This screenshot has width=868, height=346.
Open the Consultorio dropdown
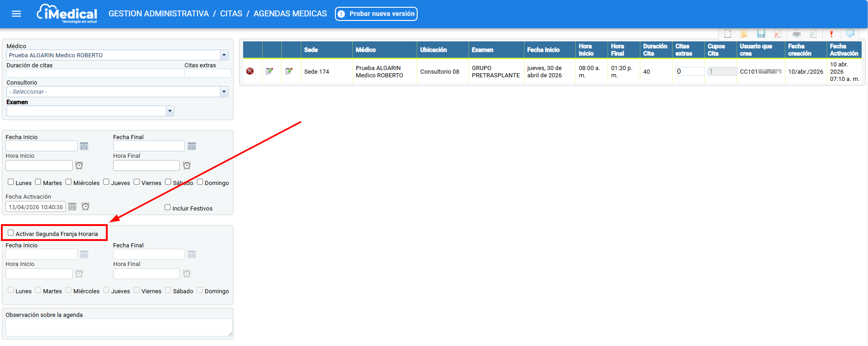(224, 92)
